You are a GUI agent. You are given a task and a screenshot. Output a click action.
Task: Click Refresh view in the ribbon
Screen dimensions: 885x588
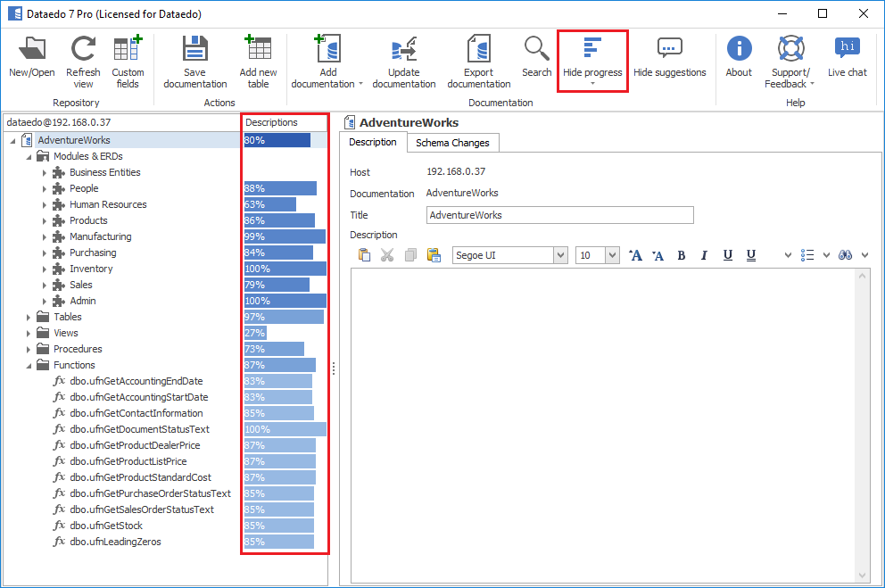pos(83,51)
